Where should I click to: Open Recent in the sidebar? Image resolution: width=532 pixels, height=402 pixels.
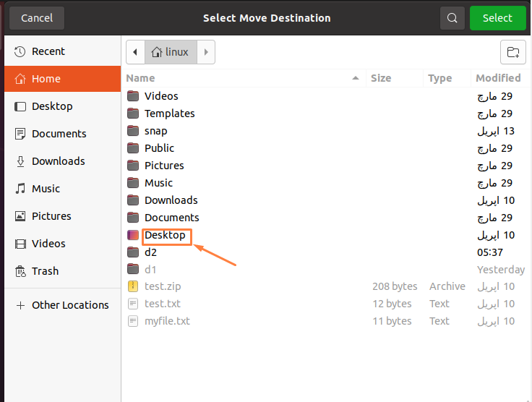[x=63, y=51]
